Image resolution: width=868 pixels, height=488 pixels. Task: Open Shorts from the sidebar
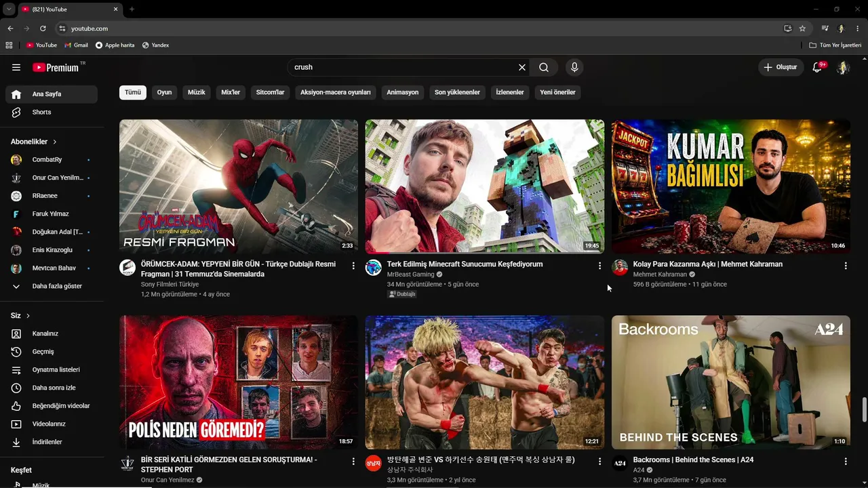(x=52, y=112)
